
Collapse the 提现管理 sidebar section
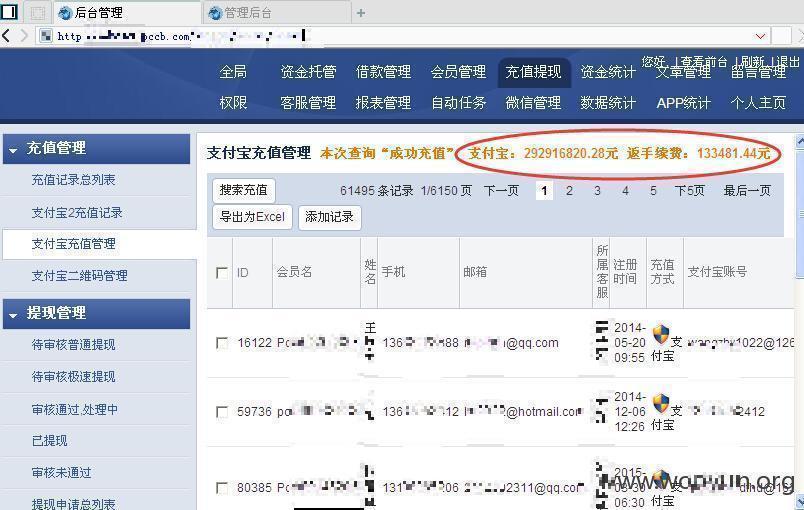click(x=13, y=315)
